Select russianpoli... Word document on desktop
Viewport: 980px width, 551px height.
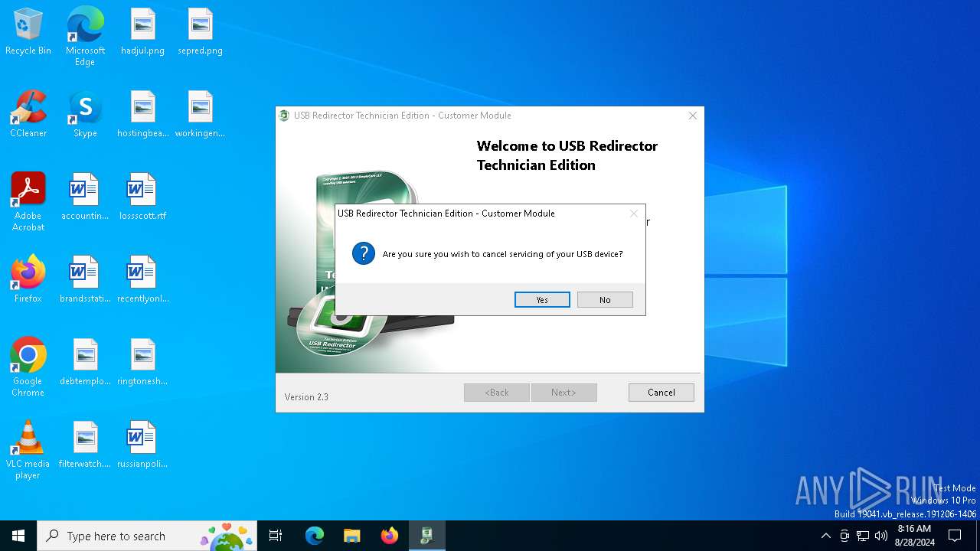pyautogui.click(x=142, y=445)
